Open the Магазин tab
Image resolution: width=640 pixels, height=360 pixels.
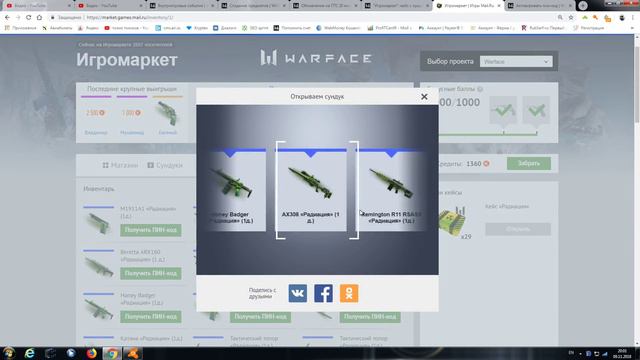tap(120, 165)
